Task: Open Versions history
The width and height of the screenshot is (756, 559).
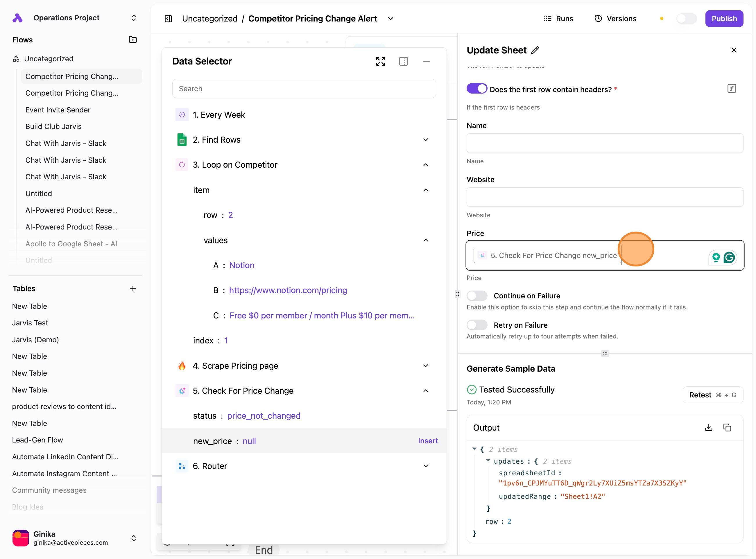Action: coord(615,19)
